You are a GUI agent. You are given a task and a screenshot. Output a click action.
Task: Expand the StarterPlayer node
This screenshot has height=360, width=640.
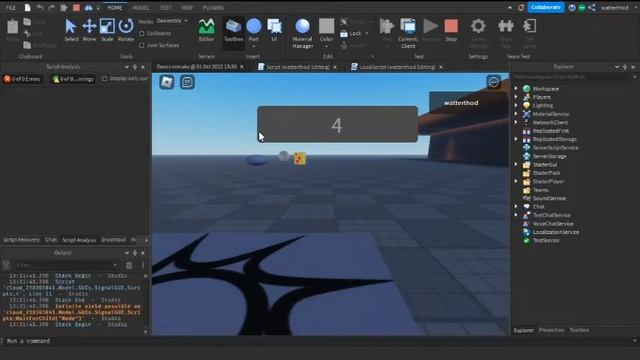coord(516,181)
